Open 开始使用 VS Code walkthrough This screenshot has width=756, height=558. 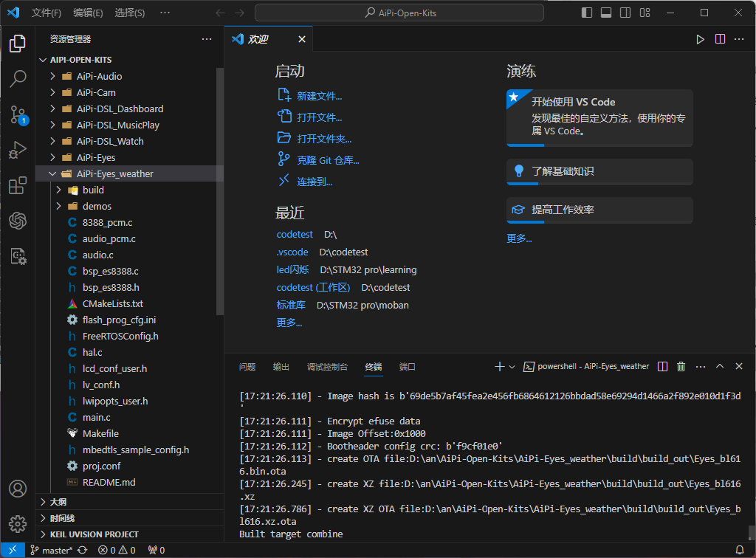599,117
